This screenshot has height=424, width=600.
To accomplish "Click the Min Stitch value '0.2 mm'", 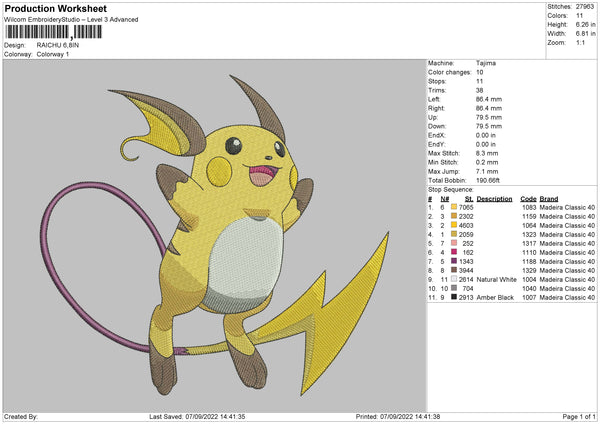I will [487, 162].
